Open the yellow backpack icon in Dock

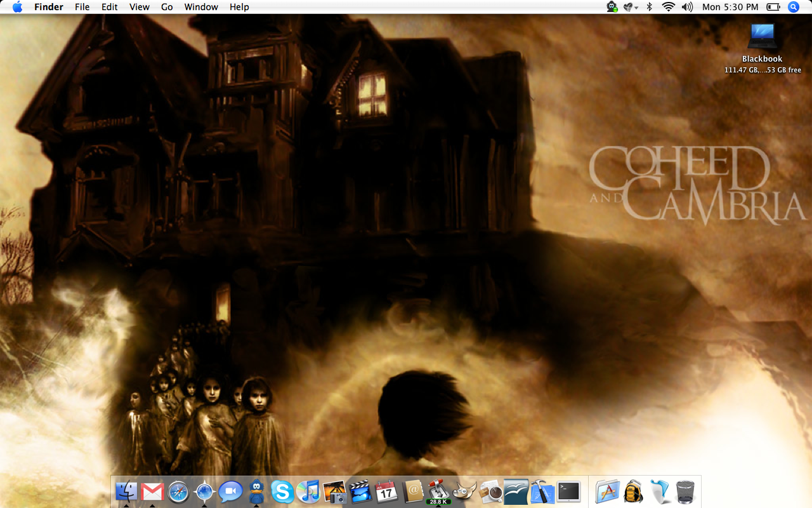click(633, 491)
